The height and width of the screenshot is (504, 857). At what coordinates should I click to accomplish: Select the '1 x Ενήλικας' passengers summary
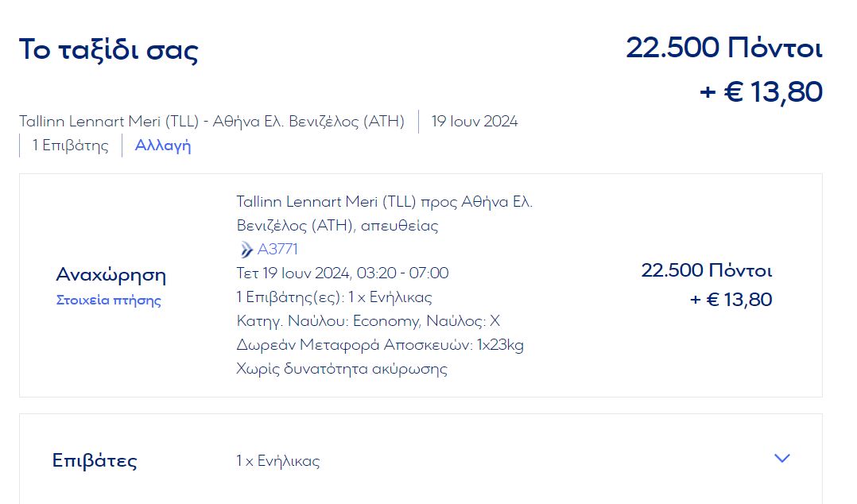click(x=277, y=461)
